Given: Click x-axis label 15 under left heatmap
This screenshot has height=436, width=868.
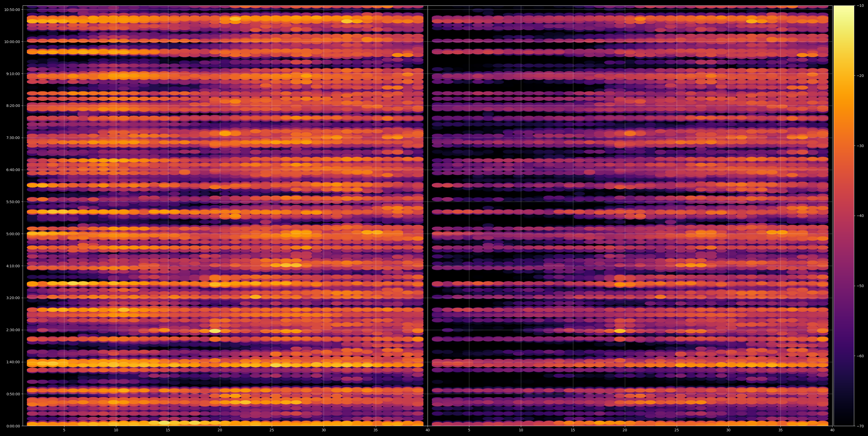Looking at the screenshot, I should point(168,430).
